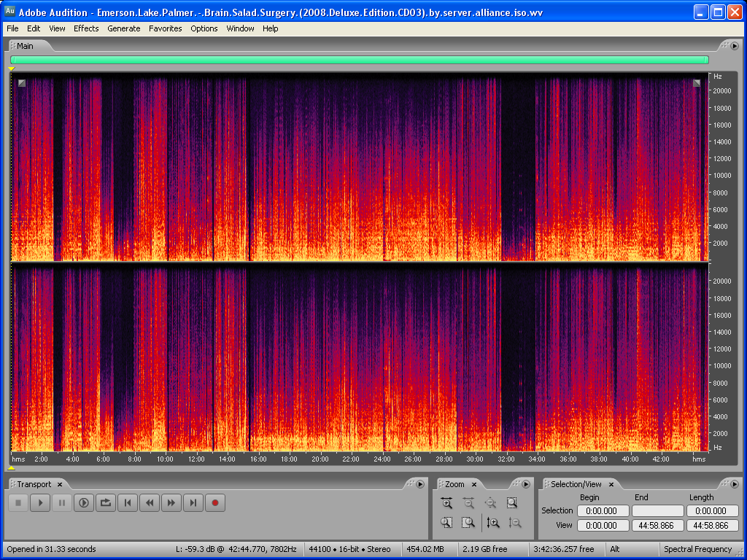Click 'Spectral Frequency' status bar mode
Image resolution: width=747 pixels, height=560 pixels.
pyautogui.click(x=698, y=549)
